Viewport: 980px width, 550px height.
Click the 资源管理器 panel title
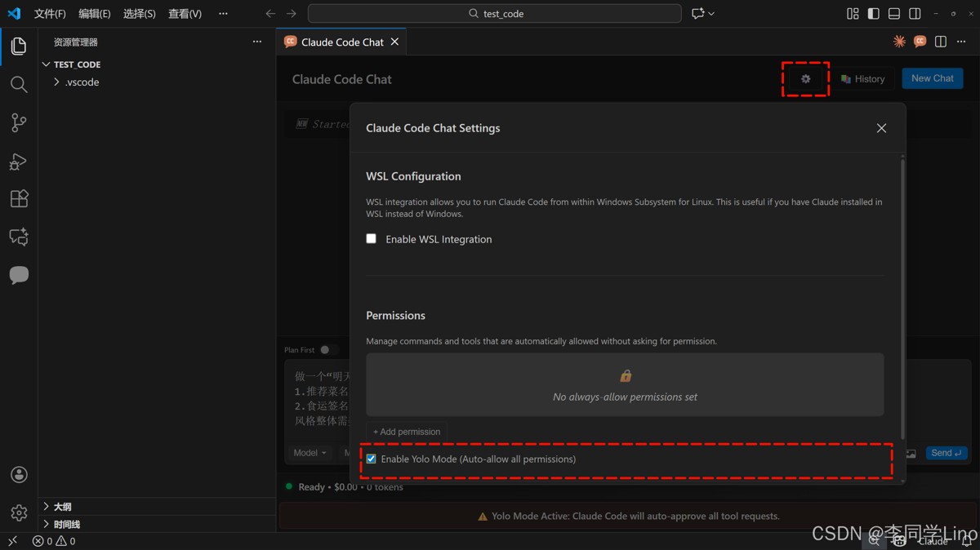(76, 42)
